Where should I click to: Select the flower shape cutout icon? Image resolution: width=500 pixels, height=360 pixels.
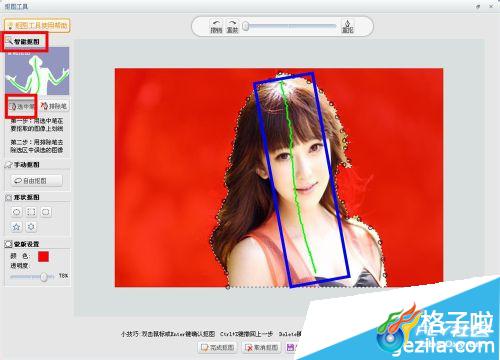click(x=31, y=227)
